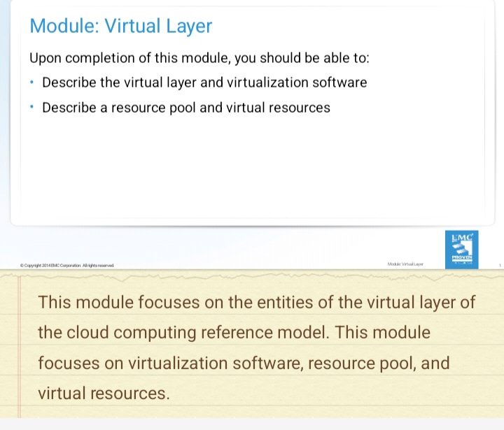
Task: Click the red margin line of the notepad
Action: click(x=20, y=350)
